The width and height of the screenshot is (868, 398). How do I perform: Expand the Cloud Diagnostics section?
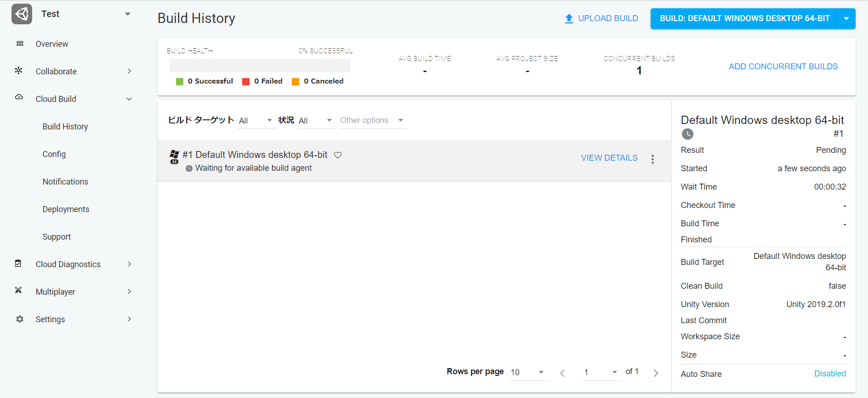(x=130, y=264)
